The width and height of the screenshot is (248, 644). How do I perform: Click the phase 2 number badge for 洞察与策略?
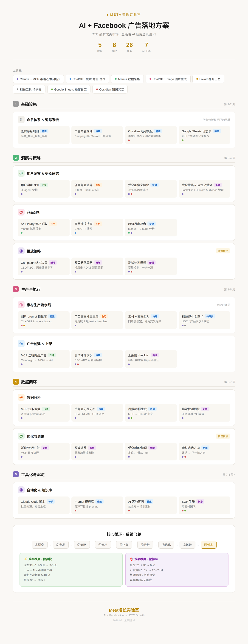click(16, 158)
